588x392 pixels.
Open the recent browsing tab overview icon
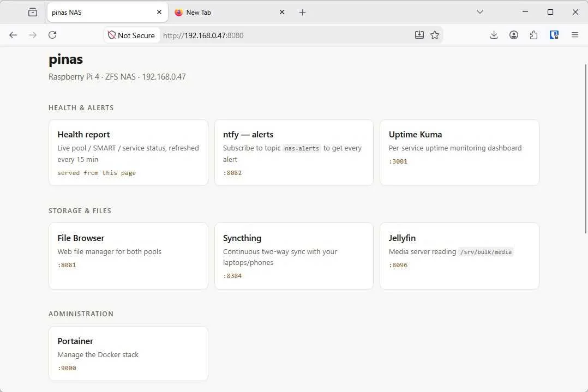tap(33, 13)
